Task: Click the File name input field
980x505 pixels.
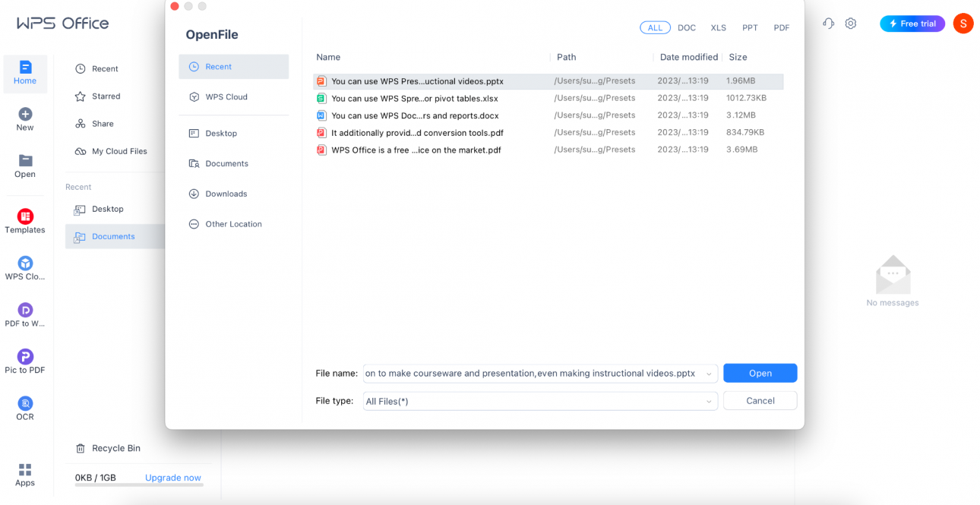Action: pyautogui.click(x=540, y=374)
